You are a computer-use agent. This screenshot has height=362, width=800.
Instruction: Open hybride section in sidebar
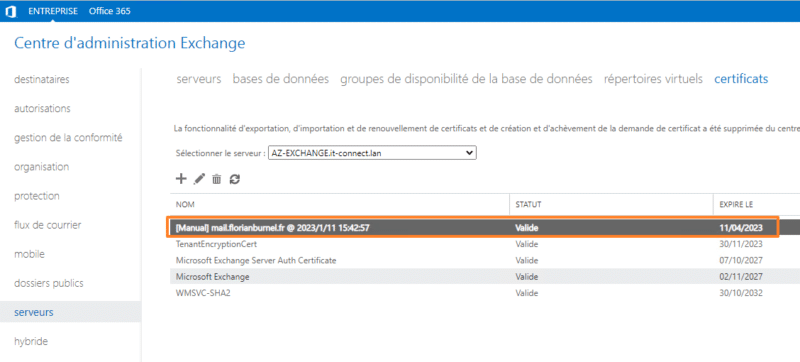pos(31,341)
